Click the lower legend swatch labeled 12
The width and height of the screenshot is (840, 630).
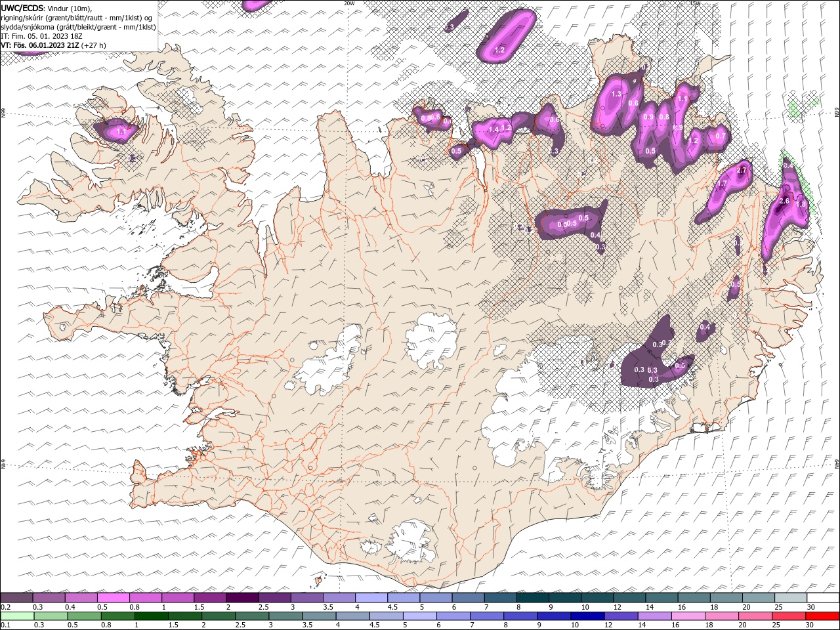tap(621, 616)
